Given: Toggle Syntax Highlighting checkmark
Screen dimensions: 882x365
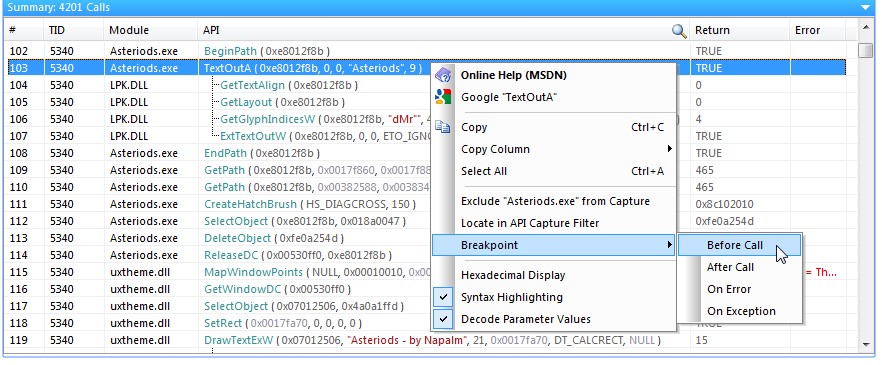Looking at the screenshot, I should [x=444, y=297].
